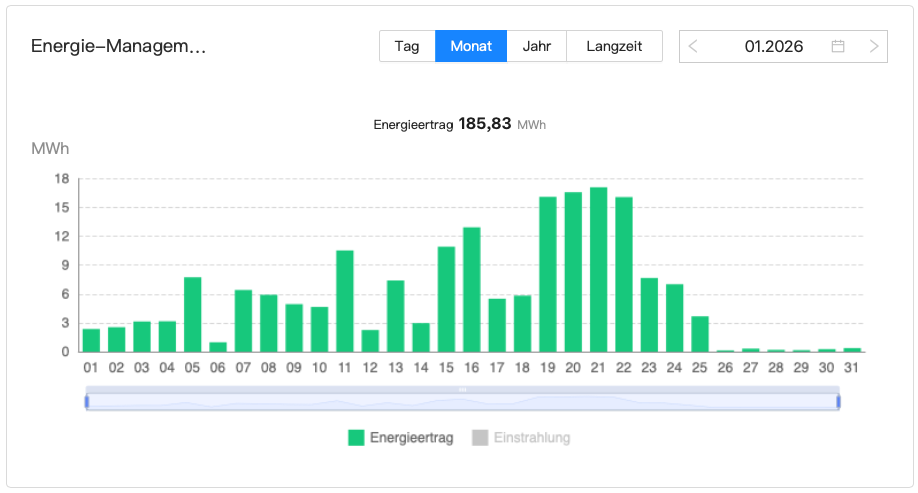
Task: Switch to the Jahr view
Action: [x=537, y=46]
